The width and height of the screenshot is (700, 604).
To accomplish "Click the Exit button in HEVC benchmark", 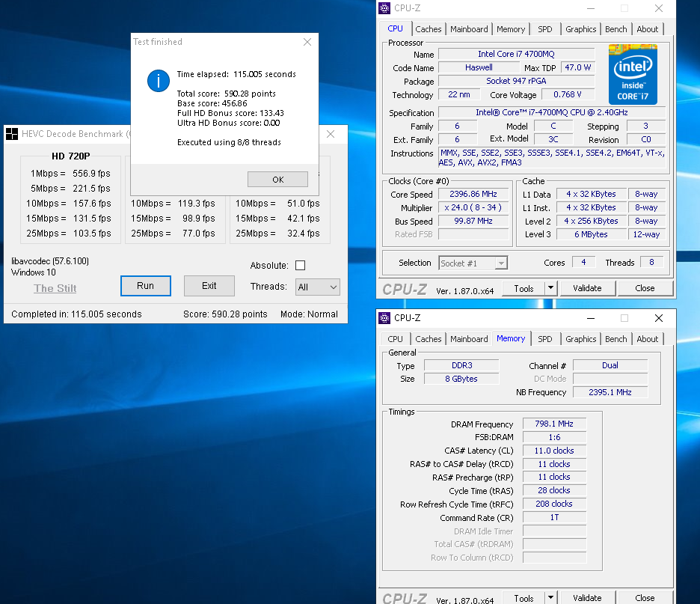I will [209, 286].
